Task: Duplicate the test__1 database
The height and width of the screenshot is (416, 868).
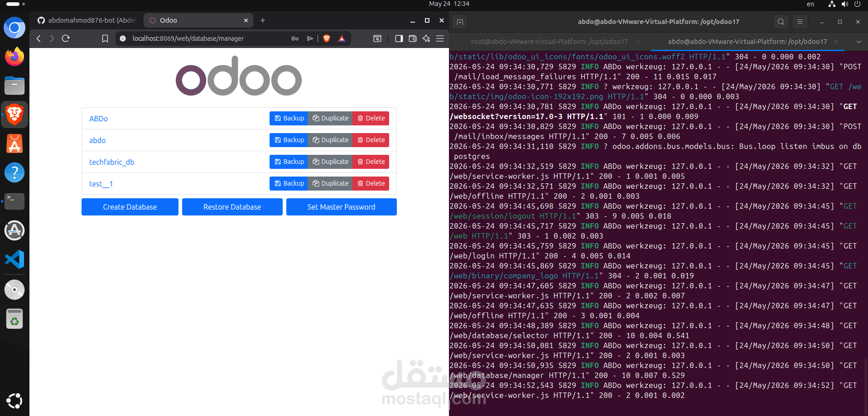Action: pyautogui.click(x=330, y=183)
